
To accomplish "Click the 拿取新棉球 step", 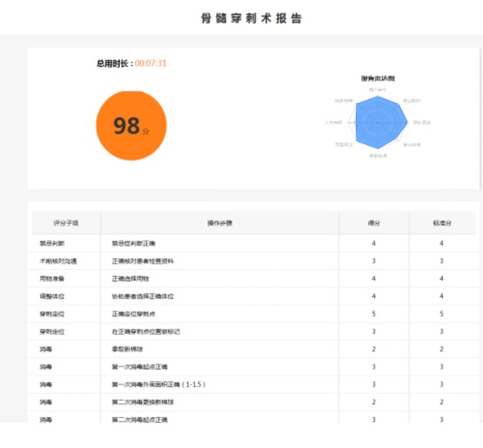I will [x=128, y=350].
